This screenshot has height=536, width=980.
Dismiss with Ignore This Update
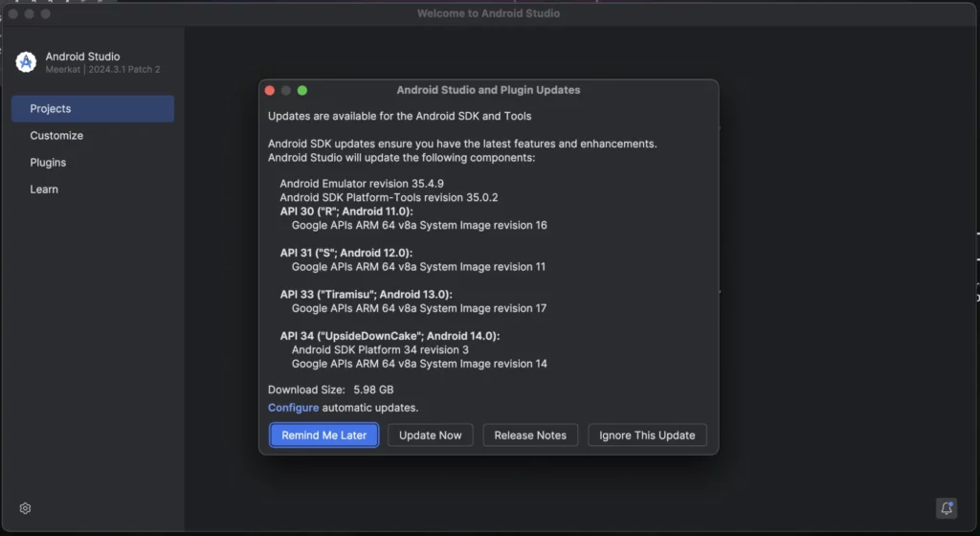[x=647, y=435]
